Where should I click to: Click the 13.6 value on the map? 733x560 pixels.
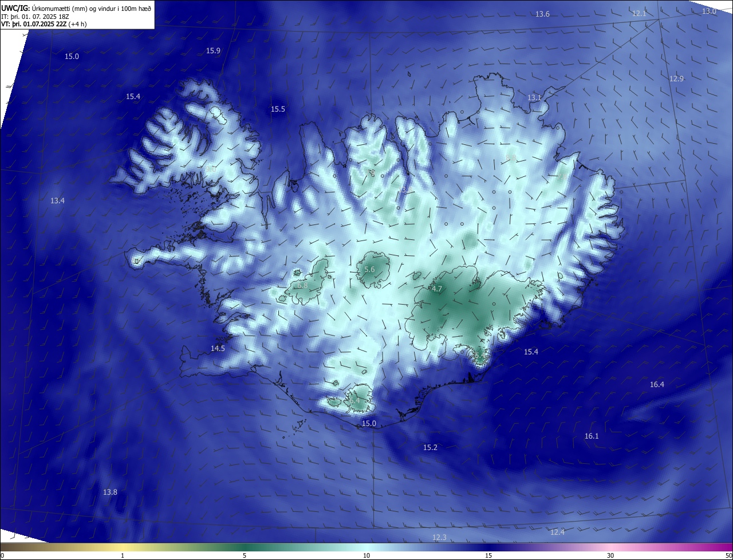tap(542, 14)
